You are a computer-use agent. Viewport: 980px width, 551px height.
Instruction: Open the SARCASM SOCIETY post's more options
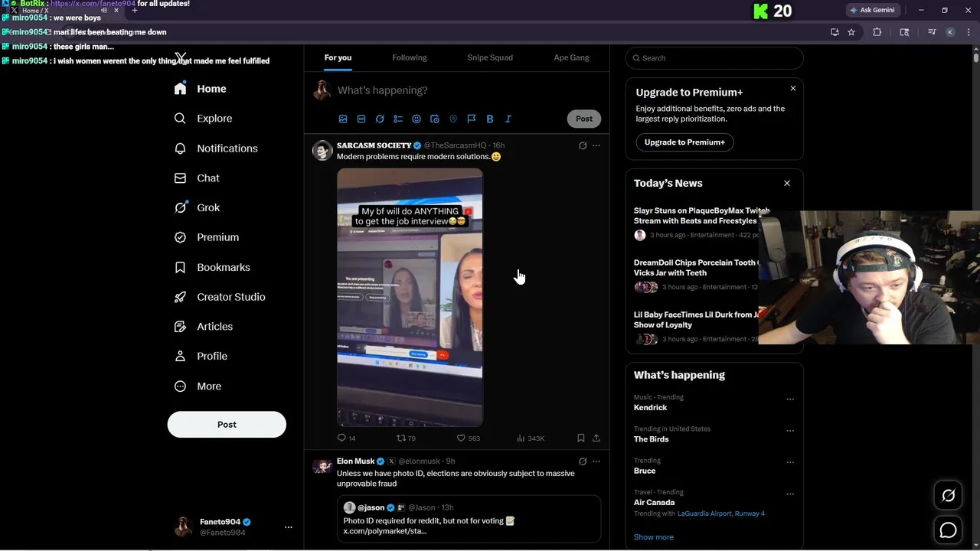pyautogui.click(x=596, y=145)
